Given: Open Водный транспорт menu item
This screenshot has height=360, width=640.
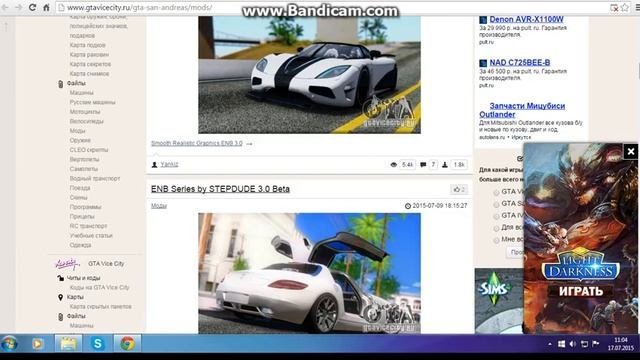Looking at the screenshot, I should click(95, 179).
